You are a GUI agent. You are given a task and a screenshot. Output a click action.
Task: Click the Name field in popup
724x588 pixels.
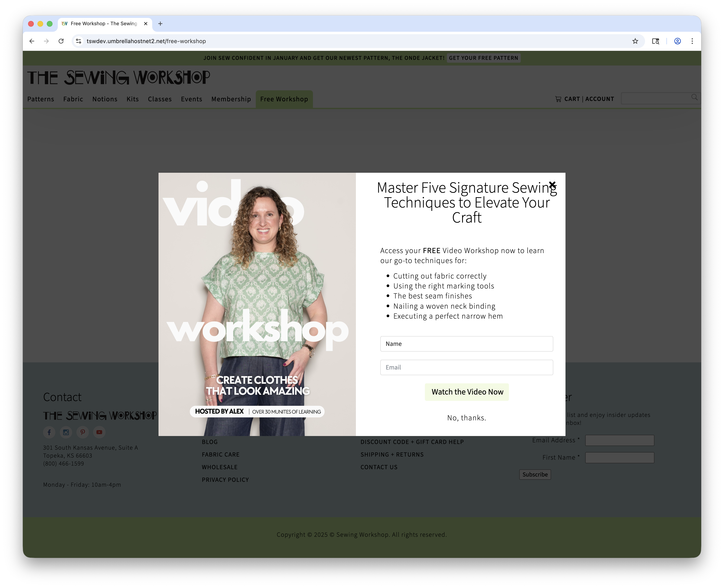pyautogui.click(x=466, y=343)
